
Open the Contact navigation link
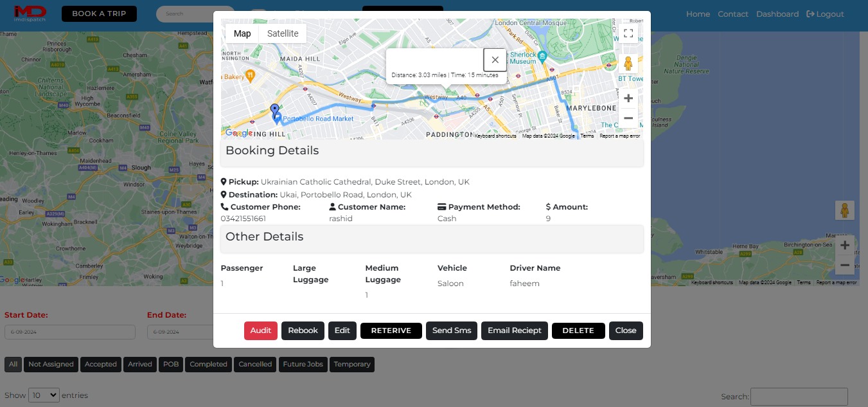coord(733,14)
